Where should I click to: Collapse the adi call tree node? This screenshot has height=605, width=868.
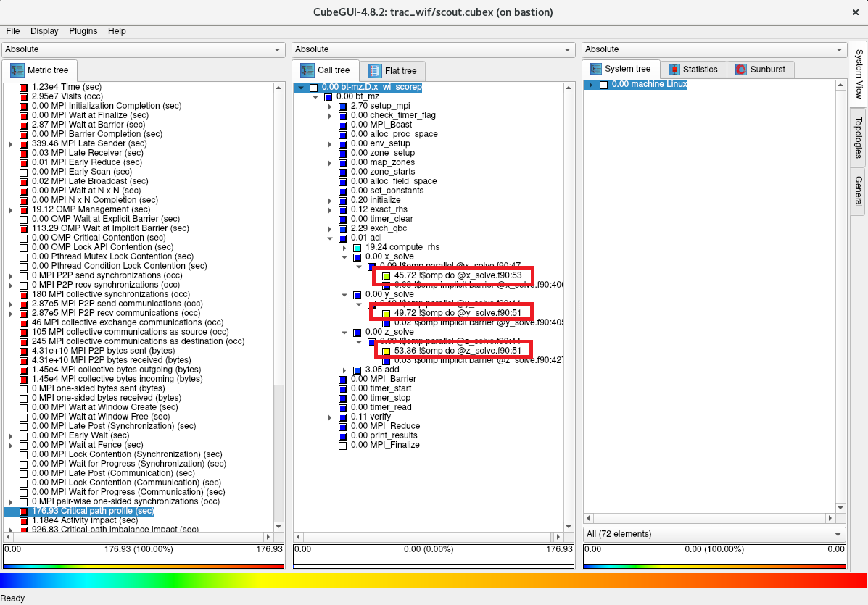coord(331,238)
